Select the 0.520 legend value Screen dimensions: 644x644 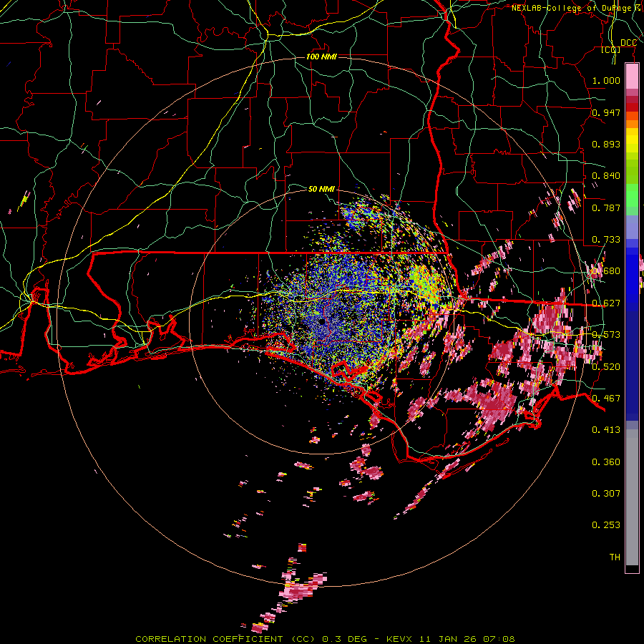click(606, 367)
